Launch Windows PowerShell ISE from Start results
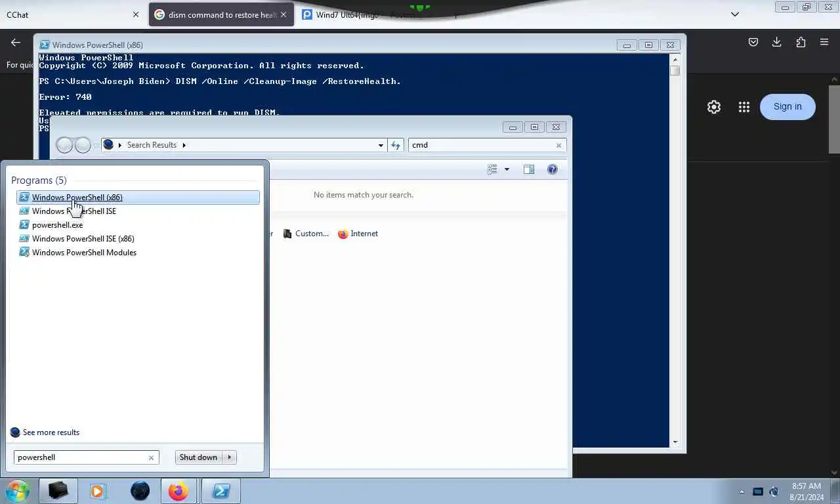Screen dimensions: 840x504 [138, 211]
